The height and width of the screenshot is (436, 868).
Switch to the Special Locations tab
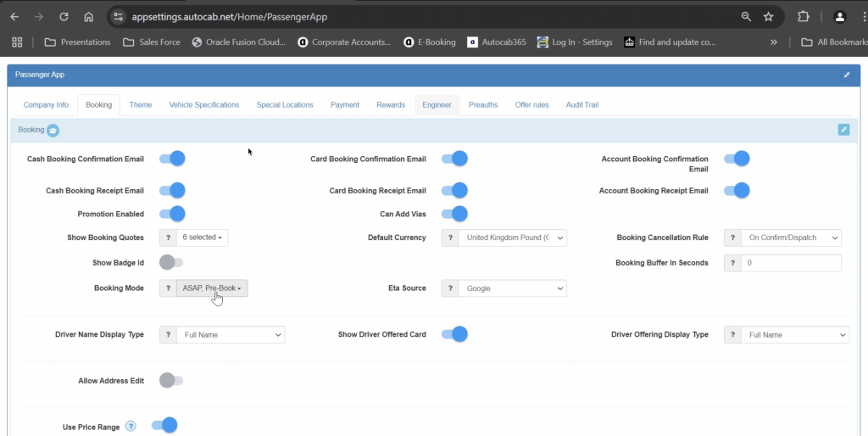[x=285, y=104]
